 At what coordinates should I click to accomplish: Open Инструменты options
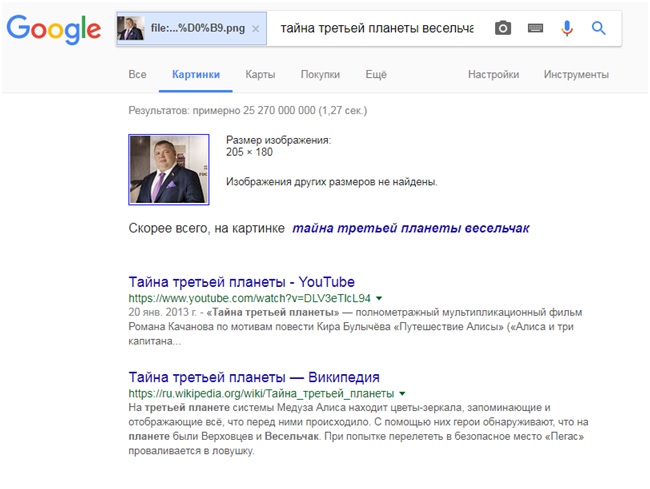coord(576,75)
